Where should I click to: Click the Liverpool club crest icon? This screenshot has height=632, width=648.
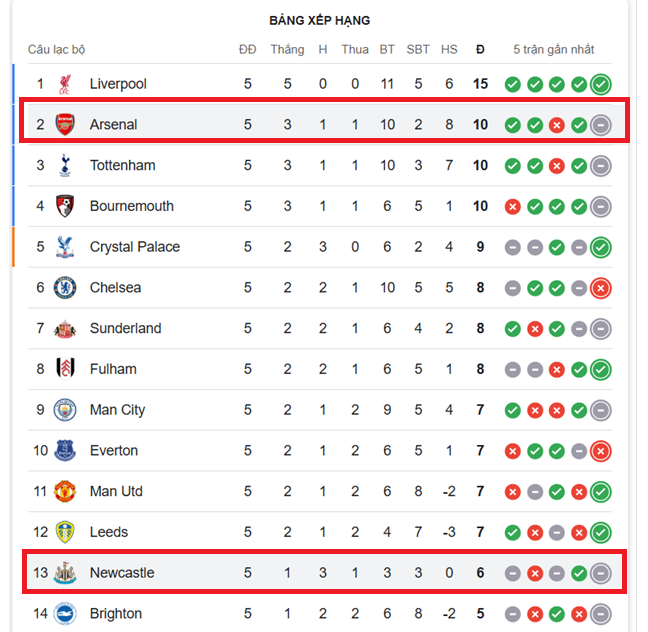(66, 84)
